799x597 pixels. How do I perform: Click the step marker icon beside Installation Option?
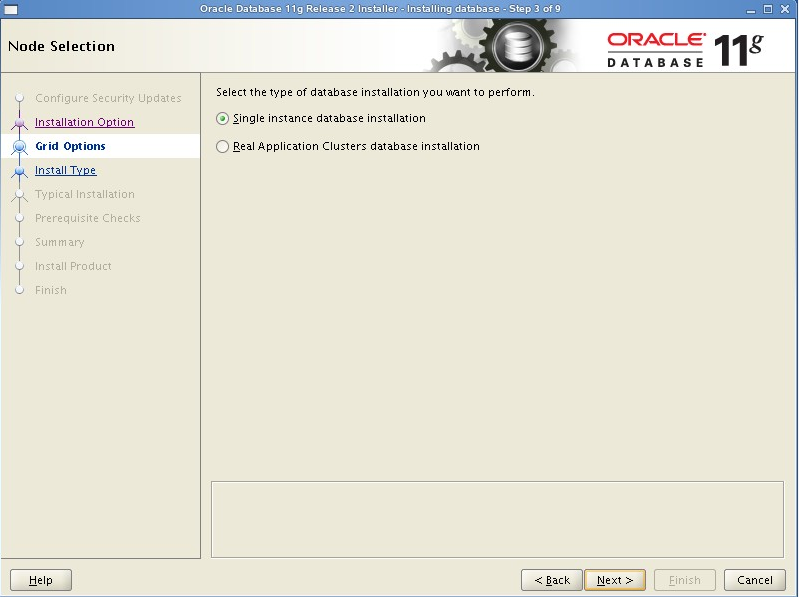[19, 122]
